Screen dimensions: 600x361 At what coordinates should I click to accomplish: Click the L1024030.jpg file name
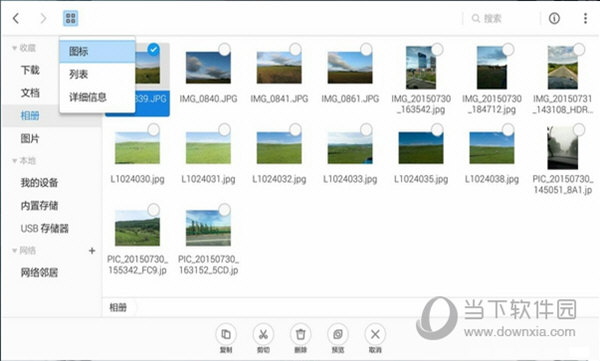(x=137, y=179)
